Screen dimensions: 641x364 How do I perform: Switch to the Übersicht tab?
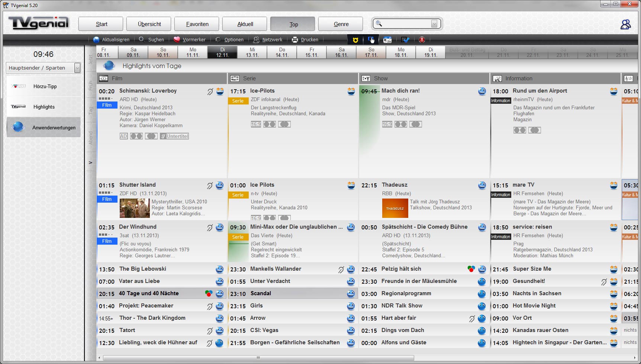coord(149,24)
